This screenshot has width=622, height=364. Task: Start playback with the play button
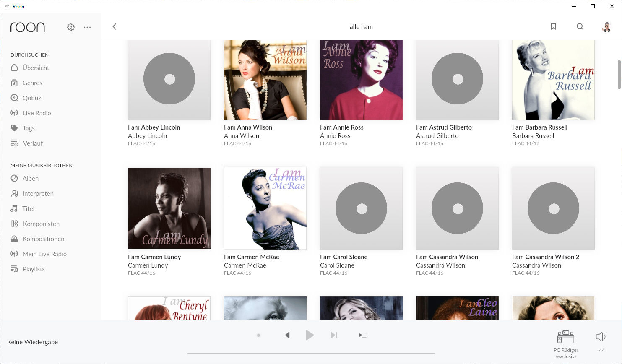(310, 335)
